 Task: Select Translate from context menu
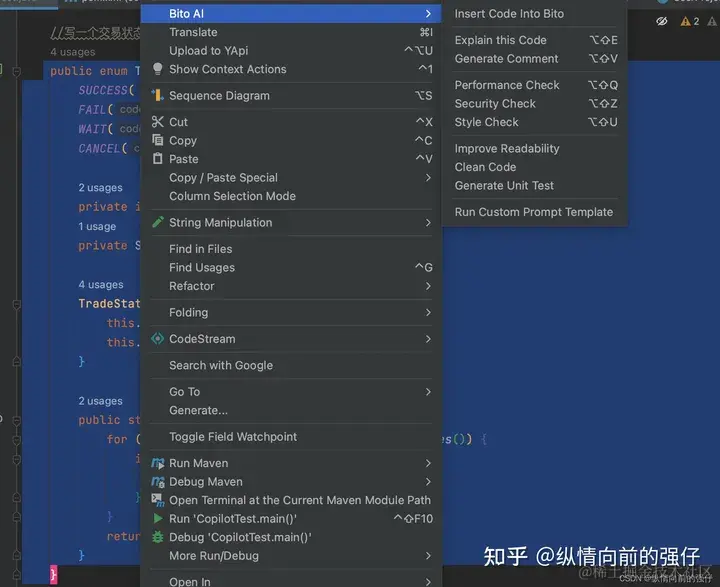click(x=291, y=32)
